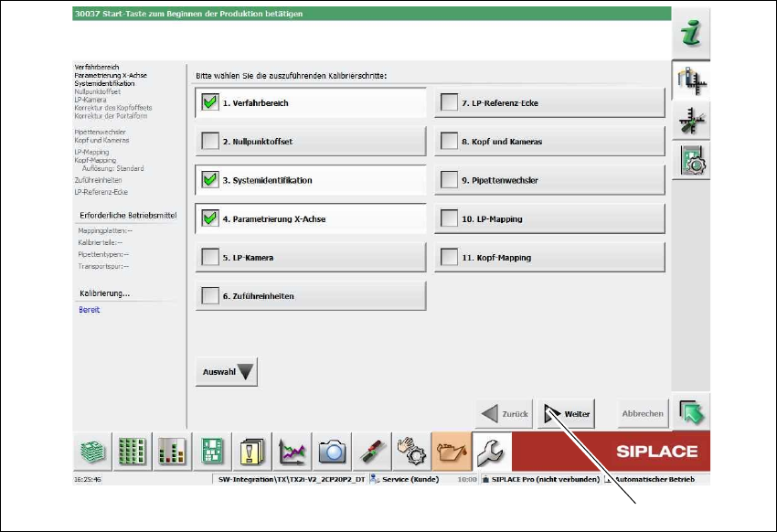Select the wrench service tab
Image resolution: width=777 pixels, height=532 pixels.
coord(491,452)
